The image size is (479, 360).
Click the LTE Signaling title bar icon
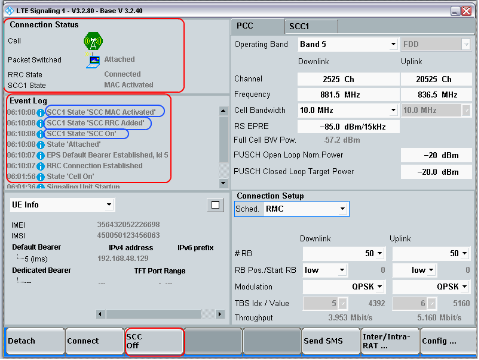tap(9, 11)
